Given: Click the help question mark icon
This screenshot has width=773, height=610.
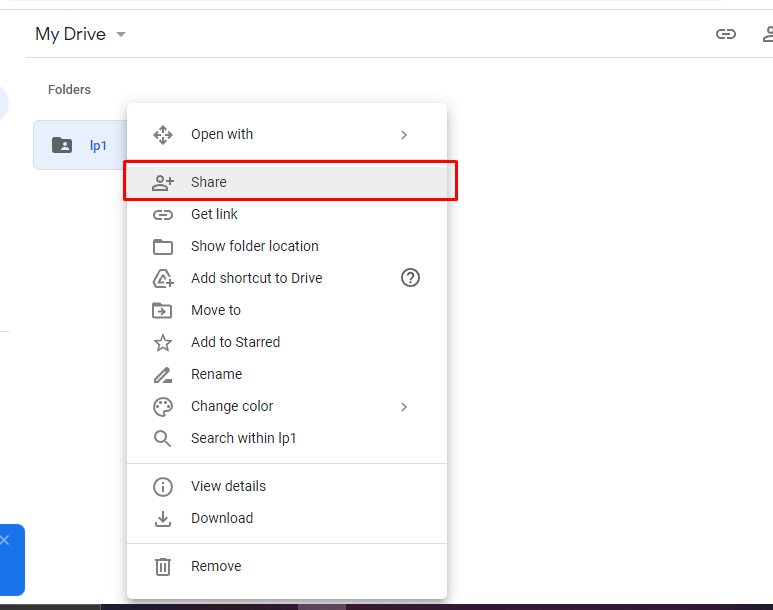Looking at the screenshot, I should tap(410, 278).
